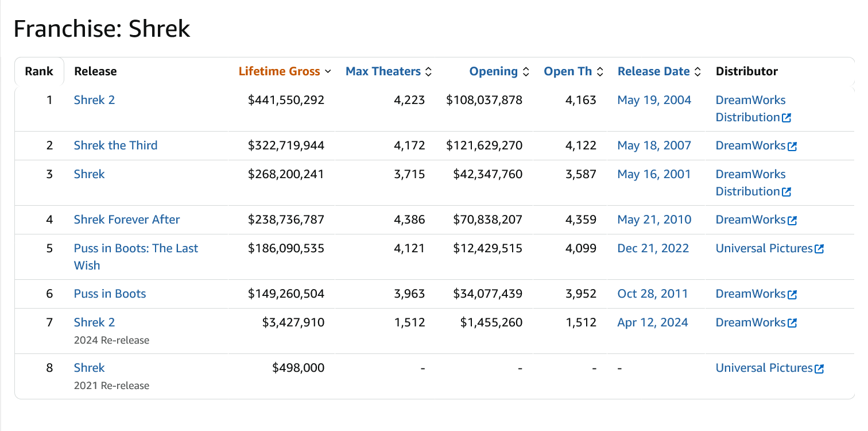Open the Apr 12, 2024 date link

652,322
